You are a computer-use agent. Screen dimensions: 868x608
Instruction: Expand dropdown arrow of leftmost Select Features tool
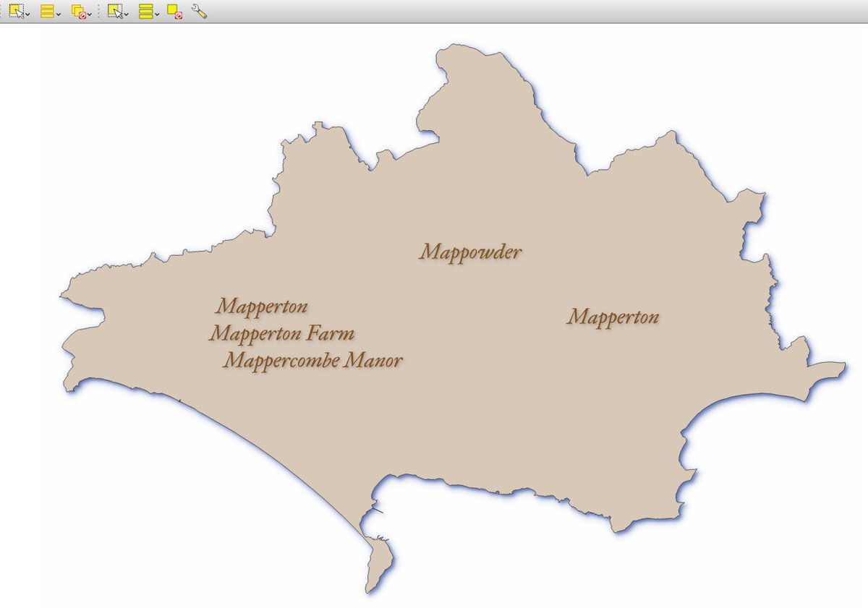coord(27,13)
